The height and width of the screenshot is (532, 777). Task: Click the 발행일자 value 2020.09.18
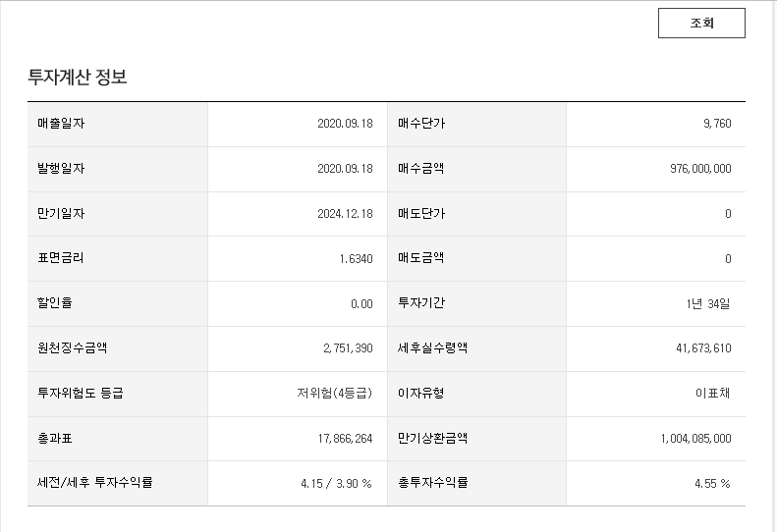[x=345, y=169]
